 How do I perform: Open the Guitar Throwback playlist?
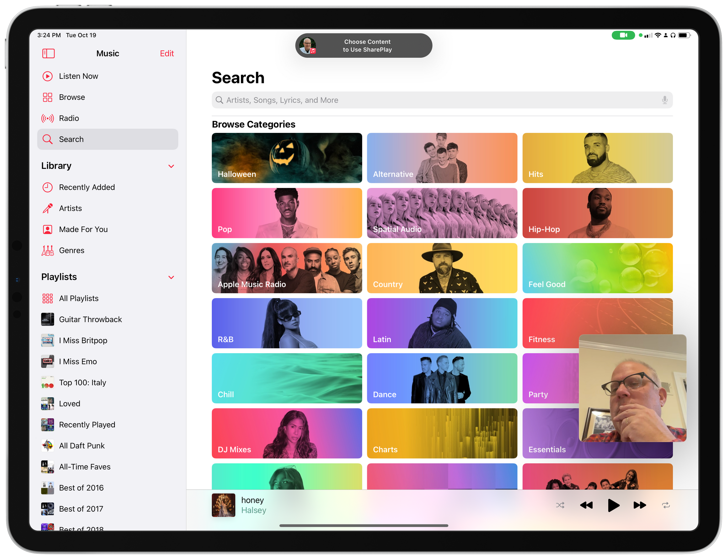(108, 319)
